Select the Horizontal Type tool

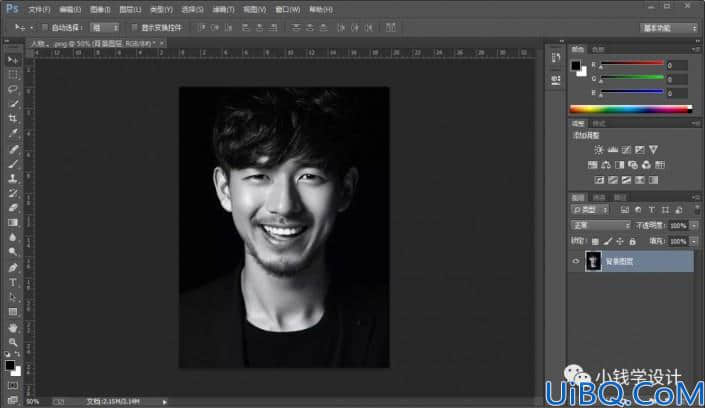pos(13,282)
